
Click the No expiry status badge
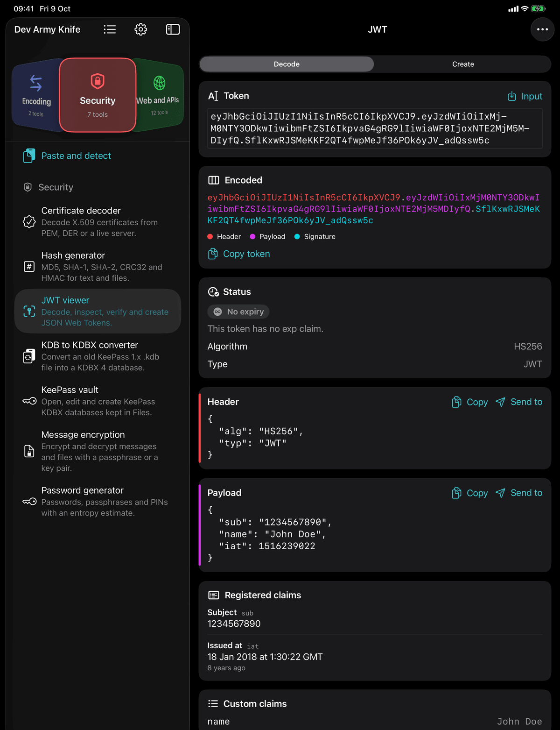(x=238, y=312)
